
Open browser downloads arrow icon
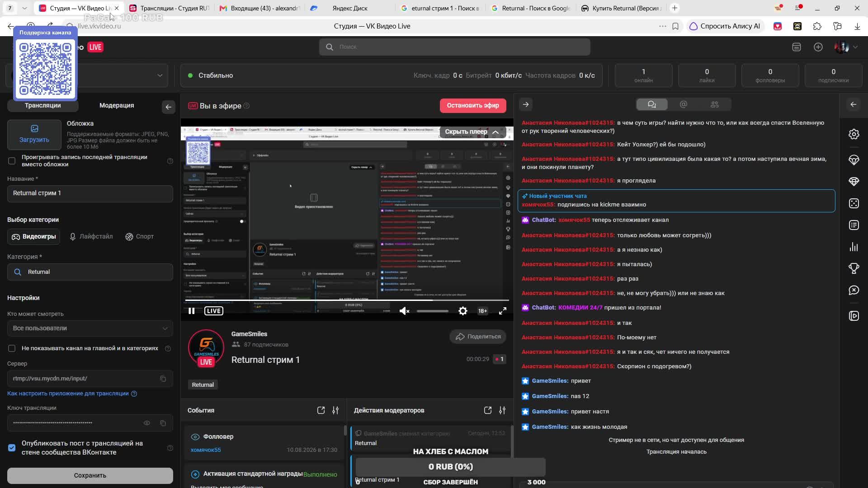857,26
